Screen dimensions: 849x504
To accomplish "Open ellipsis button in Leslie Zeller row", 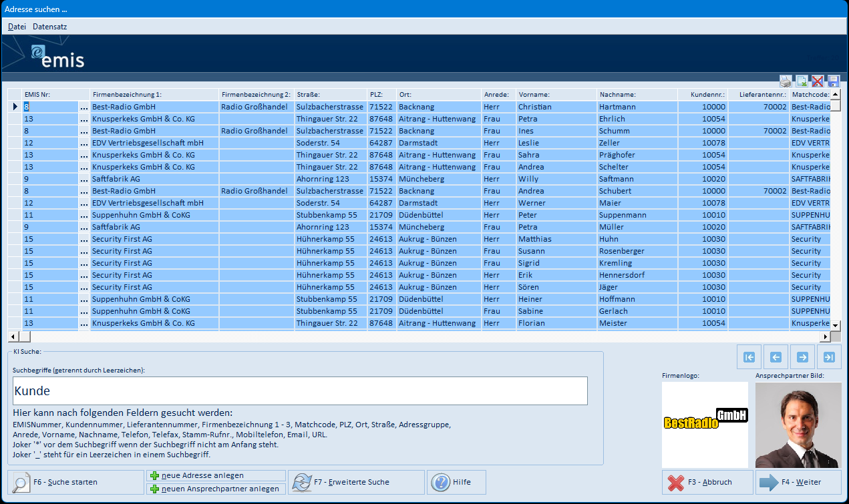I will [83, 143].
